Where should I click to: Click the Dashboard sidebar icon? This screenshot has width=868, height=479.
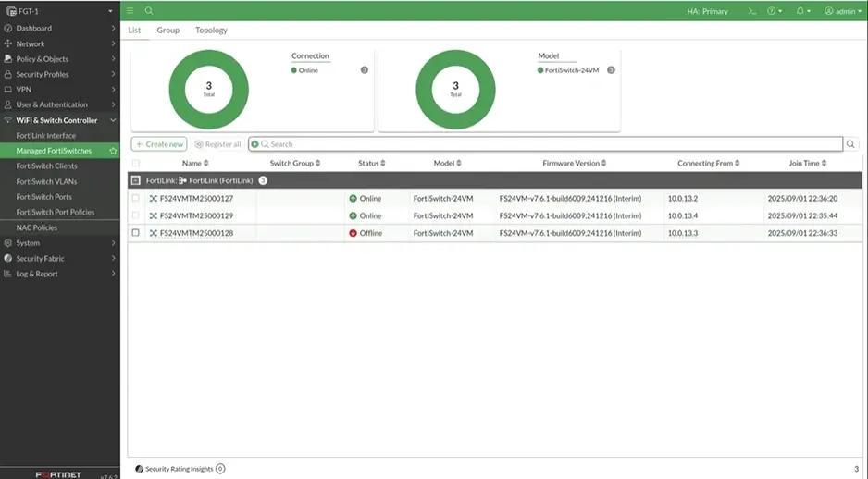click(7, 29)
